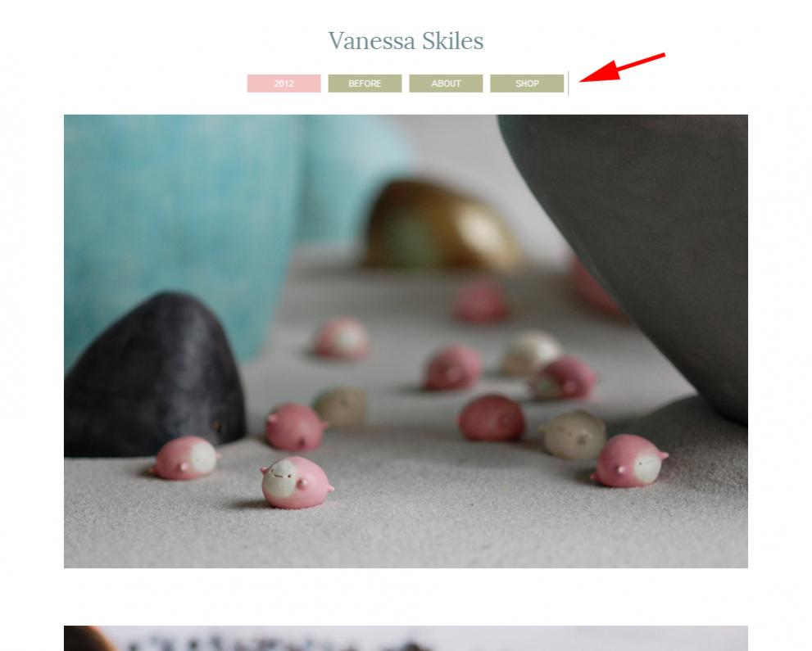Image resolution: width=812 pixels, height=651 pixels.
Task: Click the red arrow annotation
Action: click(x=621, y=67)
